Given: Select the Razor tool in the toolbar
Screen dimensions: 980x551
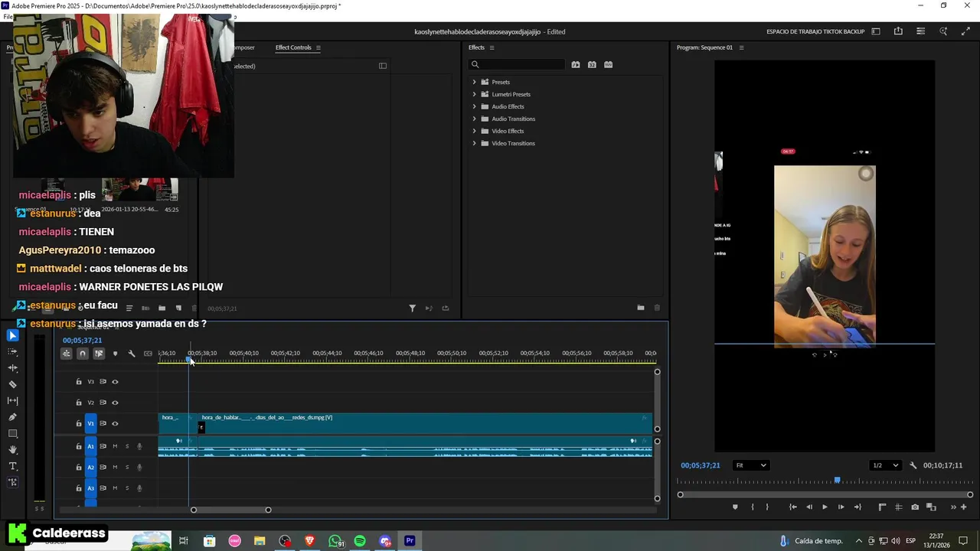Looking at the screenshot, I should 12,384.
